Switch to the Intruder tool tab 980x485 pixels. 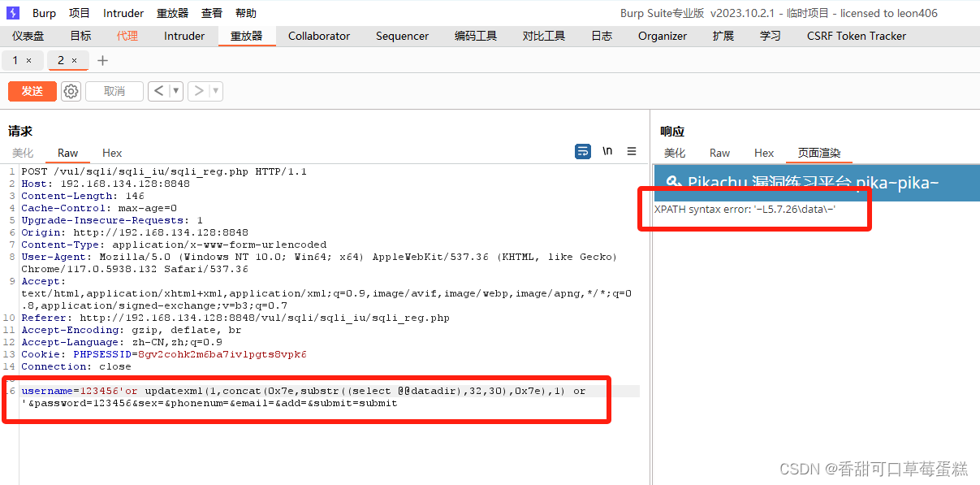point(184,36)
